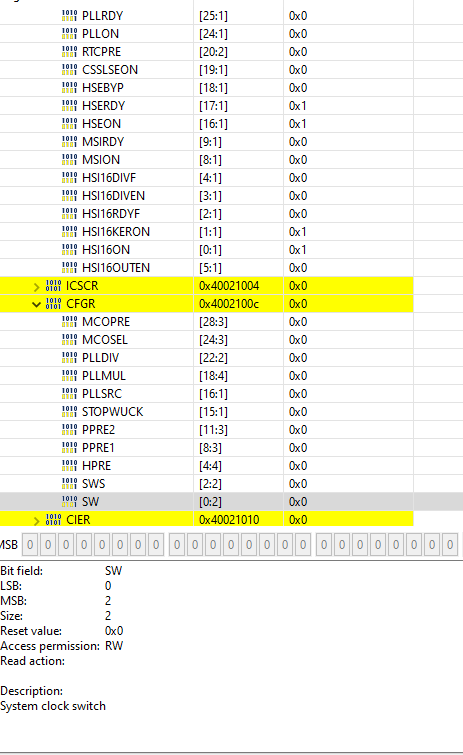The height and width of the screenshot is (755, 463).
Task: Click the [8:3] bit range of PPRE1
Action: [x=210, y=448]
